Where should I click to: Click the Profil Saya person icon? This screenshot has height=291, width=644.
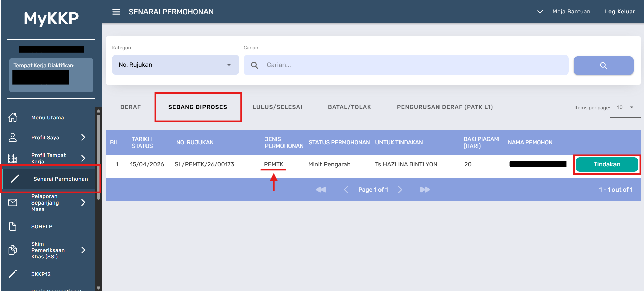(13, 138)
